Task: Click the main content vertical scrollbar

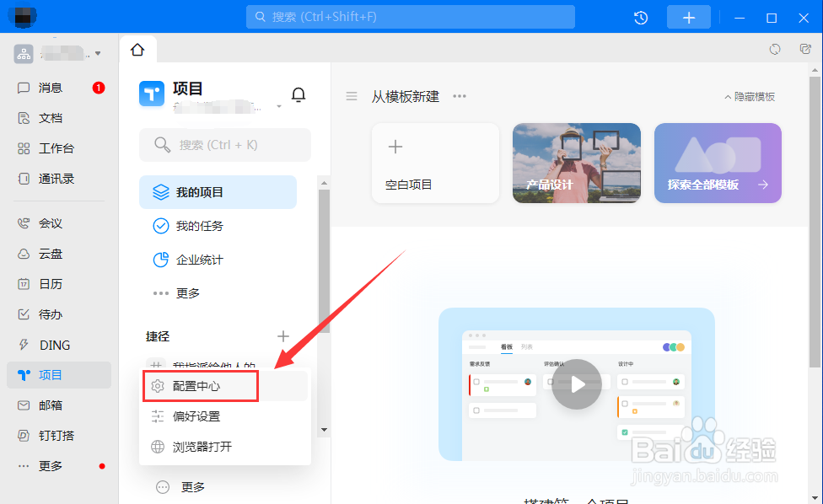Action: tap(815, 222)
